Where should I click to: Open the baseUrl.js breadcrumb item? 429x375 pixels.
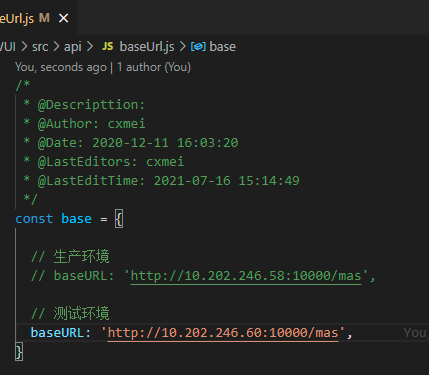[147, 47]
